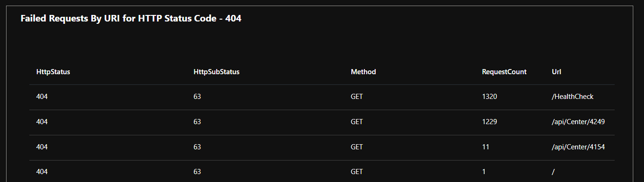Sort by the HttpStatus column header
644x182 pixels.
[x=53, y=72]
